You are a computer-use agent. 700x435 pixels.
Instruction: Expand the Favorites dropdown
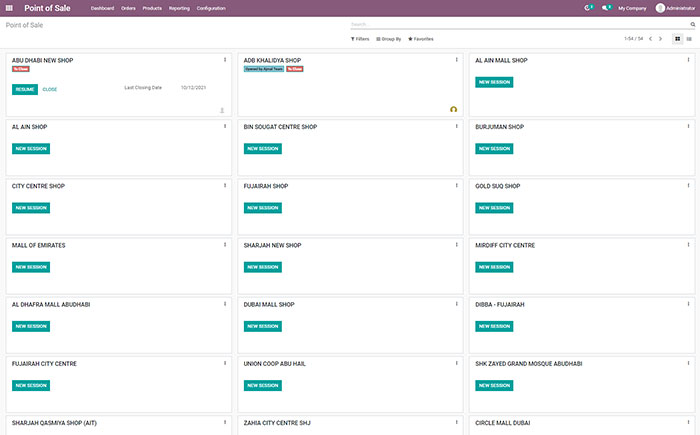click(x=421, y=39)
